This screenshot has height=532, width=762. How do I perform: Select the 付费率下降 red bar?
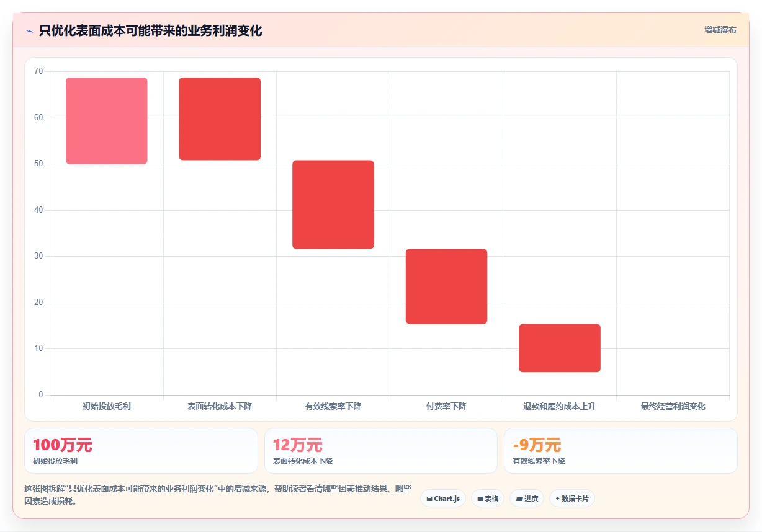tap(446, 286)
